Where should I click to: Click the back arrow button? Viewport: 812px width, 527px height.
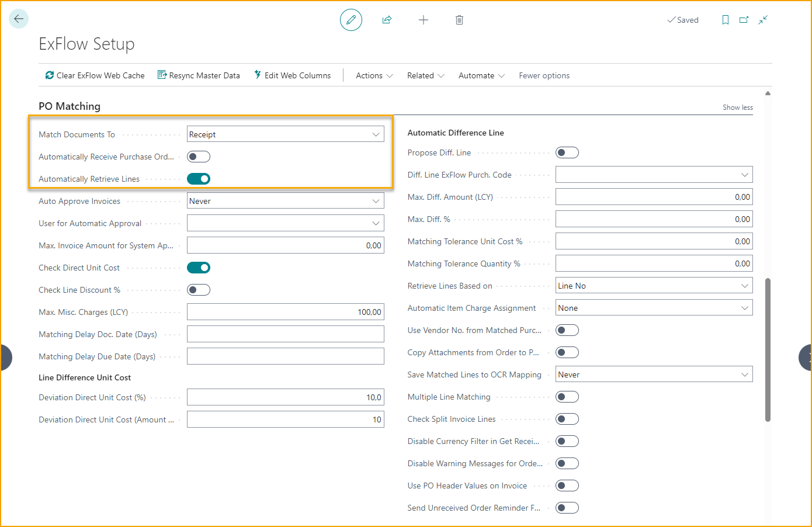point(19,19)
